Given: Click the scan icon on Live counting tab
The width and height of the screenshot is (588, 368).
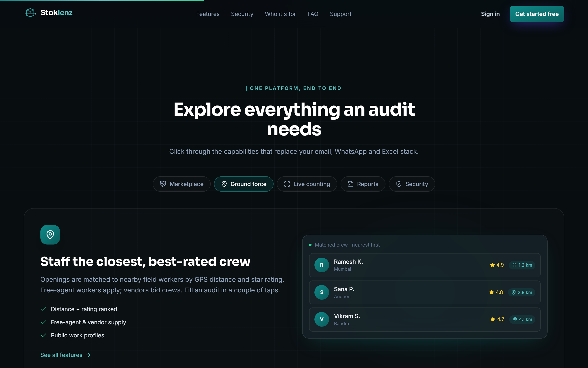Looking at the screenshot, I should (287, 184).
